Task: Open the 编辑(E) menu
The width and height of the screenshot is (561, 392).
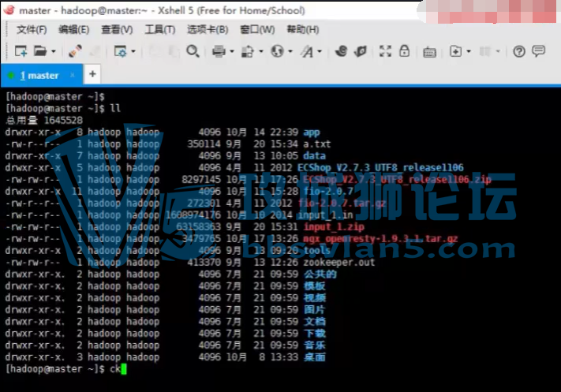Action: 73,30
